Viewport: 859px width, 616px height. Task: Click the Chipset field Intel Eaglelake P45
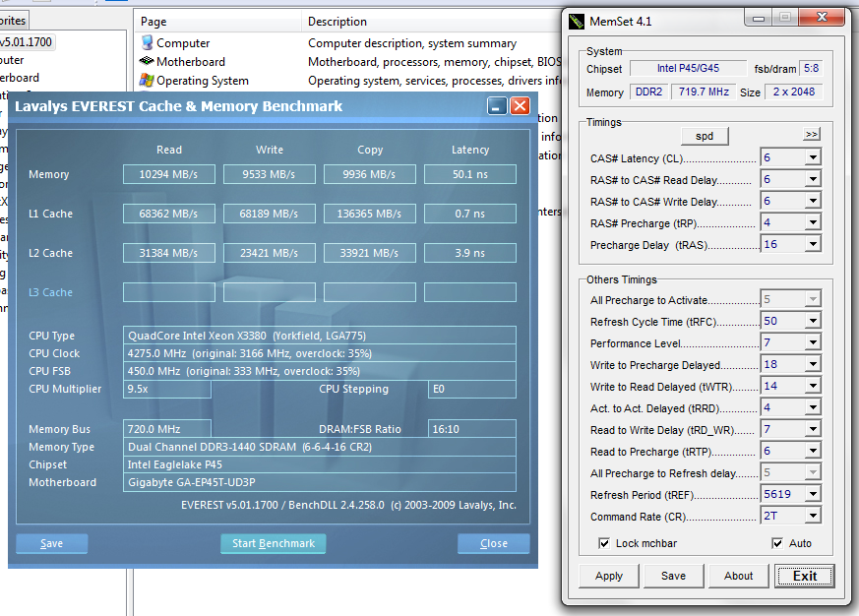[320, 464]
